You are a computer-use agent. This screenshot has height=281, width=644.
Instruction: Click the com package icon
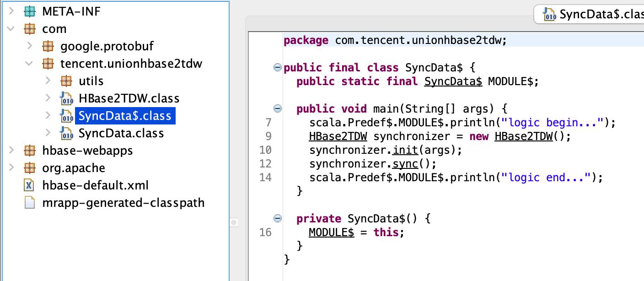click(29, 29)
